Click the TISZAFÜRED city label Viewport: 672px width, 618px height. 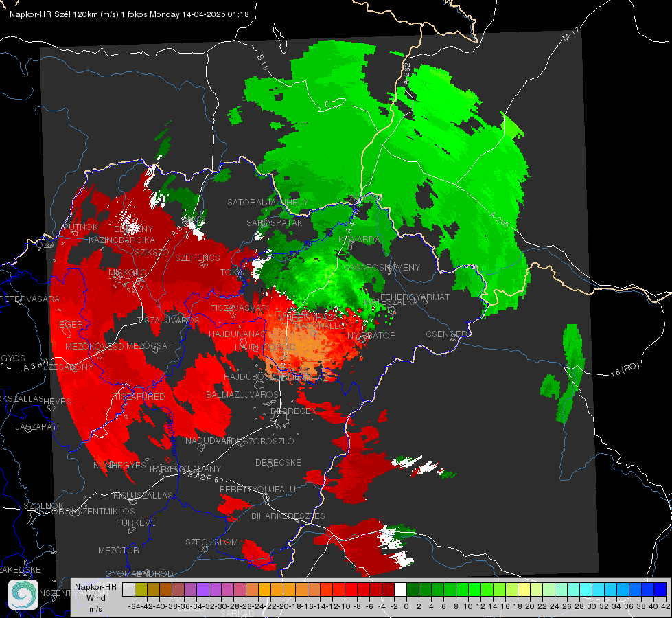point(139,397)
